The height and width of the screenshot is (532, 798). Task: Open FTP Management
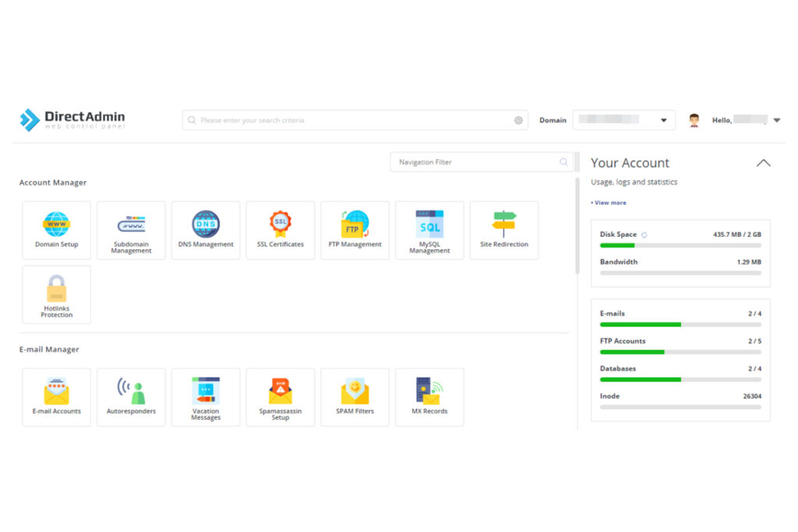(x=355, y=231)
